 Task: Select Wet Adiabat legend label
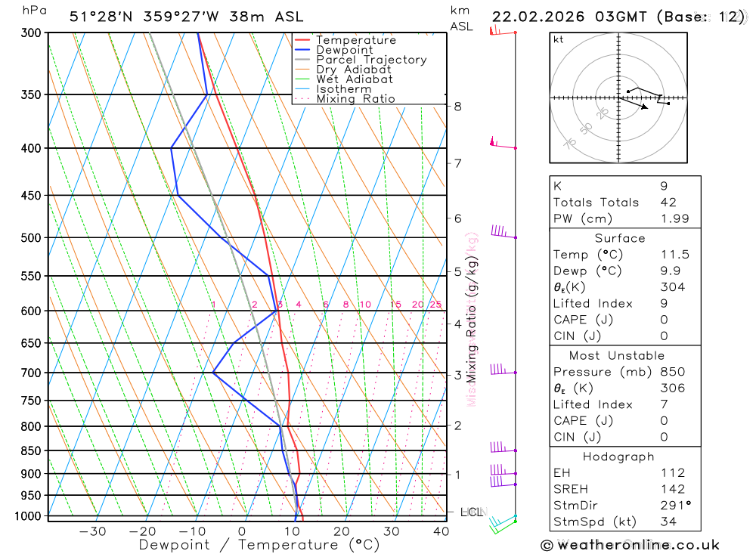[x=355, y=79]
